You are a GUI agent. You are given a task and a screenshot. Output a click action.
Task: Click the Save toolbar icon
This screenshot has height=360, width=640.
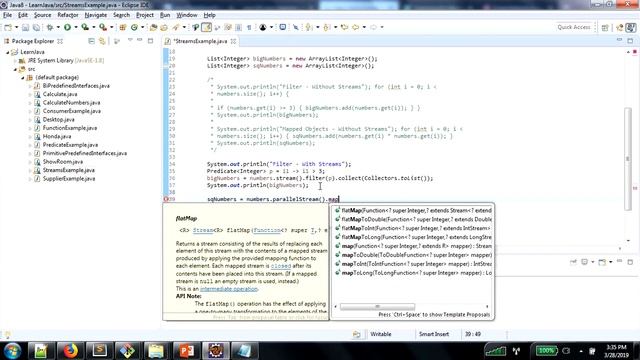[25, 27]
